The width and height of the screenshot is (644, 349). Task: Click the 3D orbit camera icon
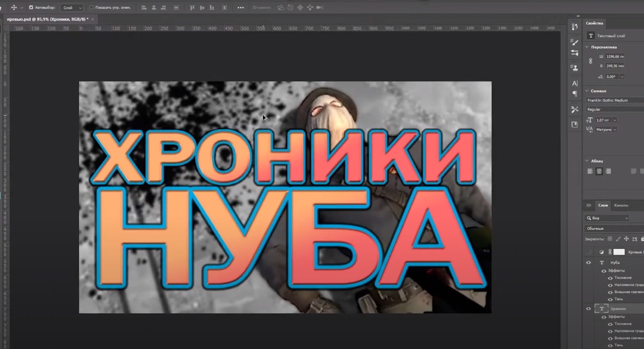281,7
